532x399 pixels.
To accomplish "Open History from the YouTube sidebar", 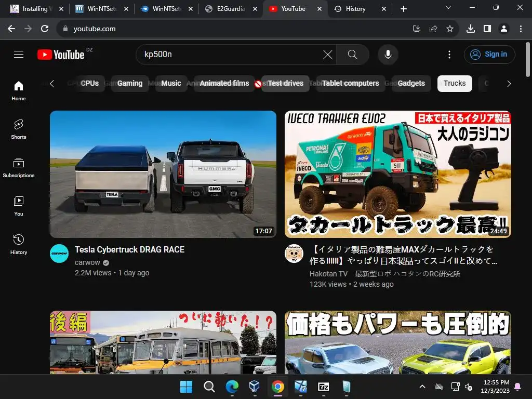I will coord(19,244).
